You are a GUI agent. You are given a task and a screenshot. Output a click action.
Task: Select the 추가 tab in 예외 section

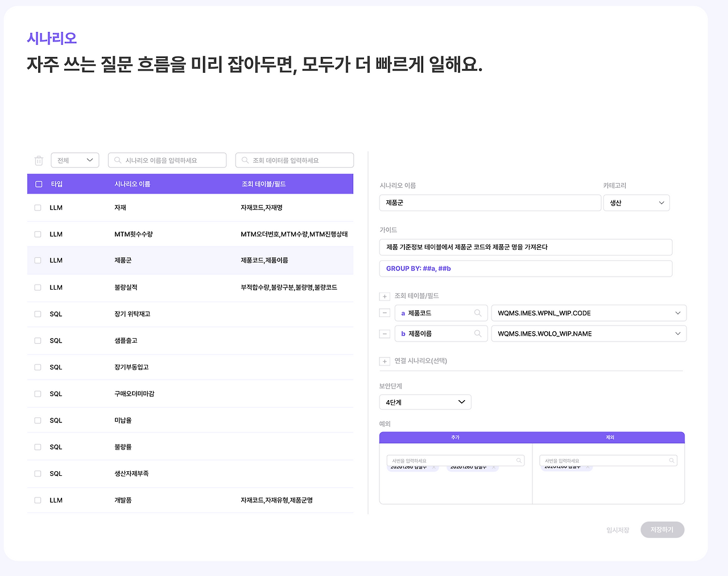point(455,437)
